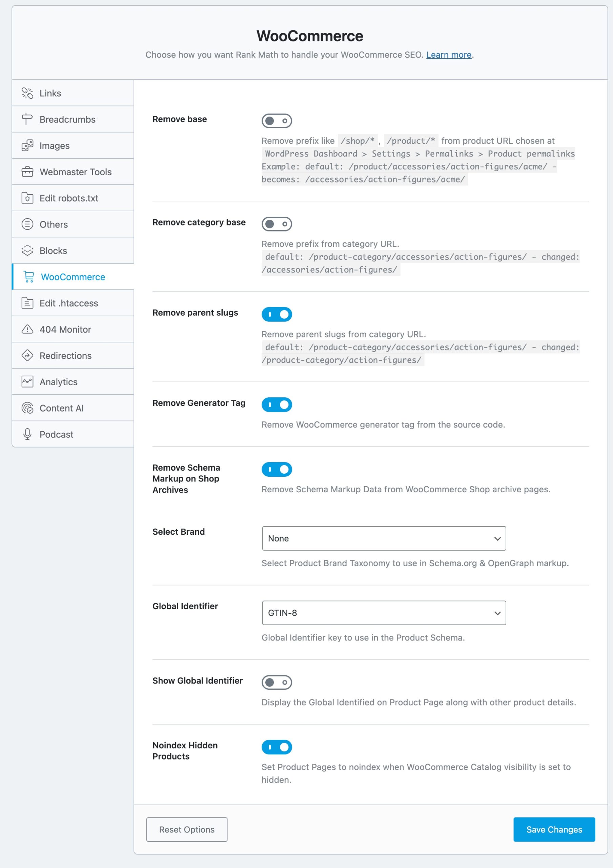Click the Podcast microphone icon

pyautogui.click(x=27, y=434)
